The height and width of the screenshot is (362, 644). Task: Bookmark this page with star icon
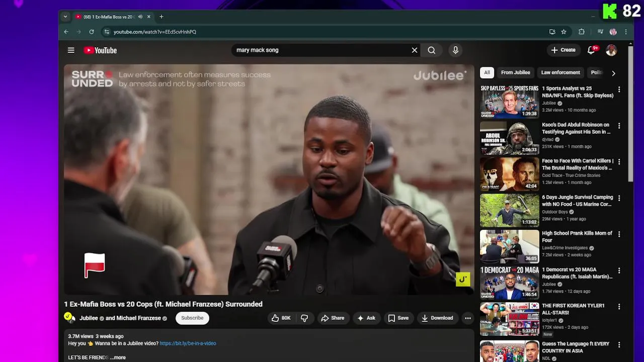(563, 32)
